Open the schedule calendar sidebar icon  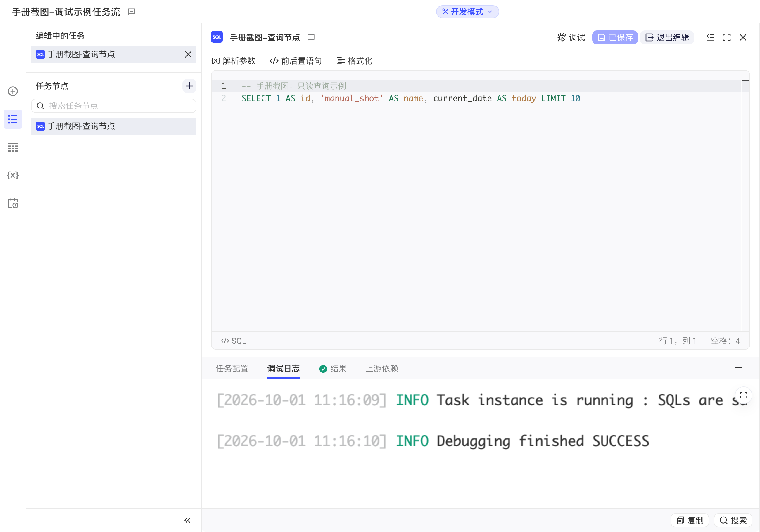13,203
